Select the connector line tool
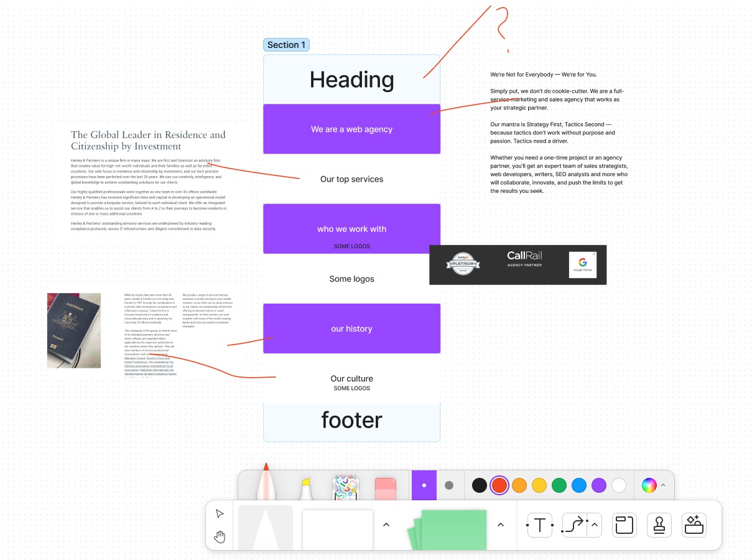The image size is (752, 560). coord(573,526)
